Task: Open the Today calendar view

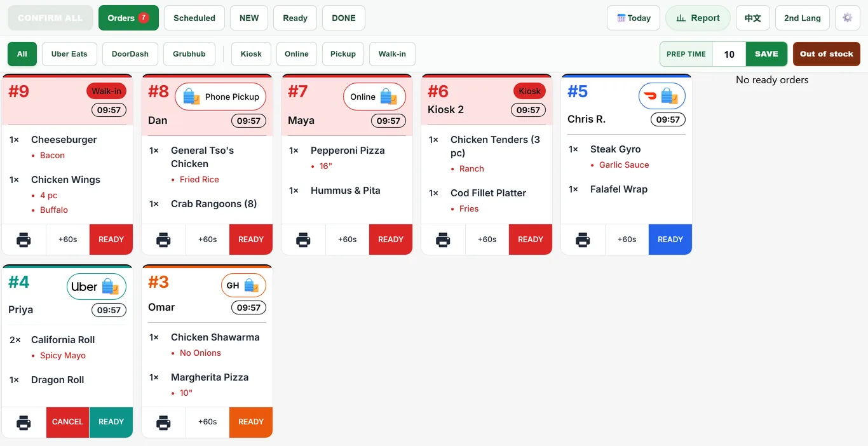Action: (x=634, y=18)
